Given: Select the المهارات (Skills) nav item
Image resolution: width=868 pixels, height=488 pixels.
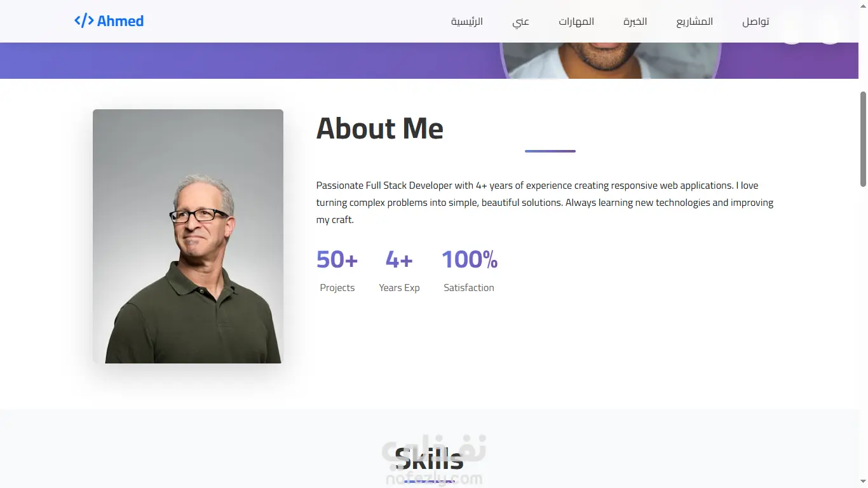Looking at the screenshot, I should click(576, 22).
